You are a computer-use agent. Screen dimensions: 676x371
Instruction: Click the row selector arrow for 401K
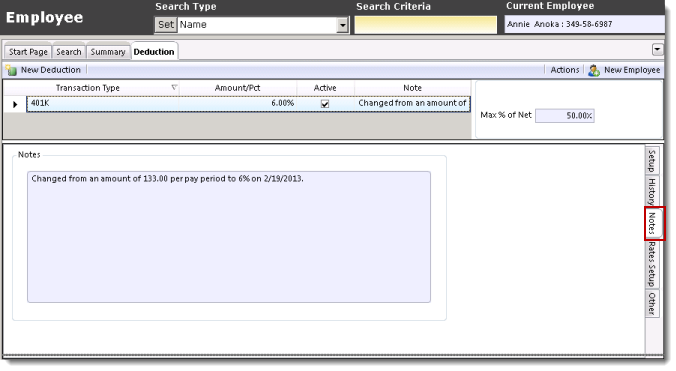[15, 104]
